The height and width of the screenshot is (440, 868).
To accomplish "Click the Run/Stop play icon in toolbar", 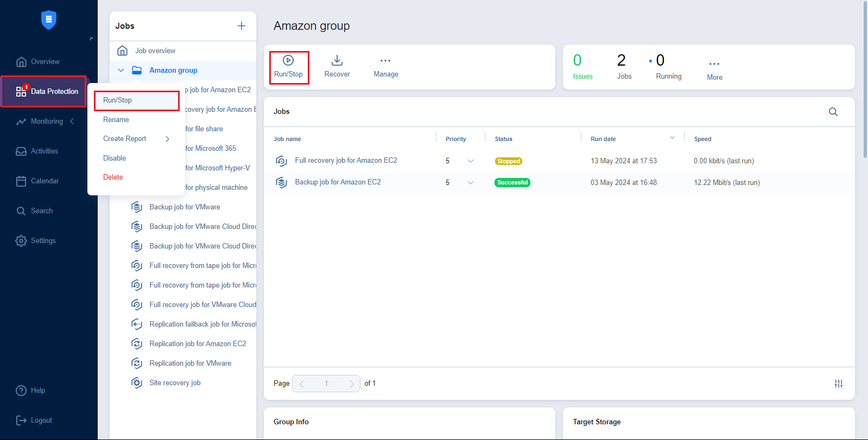I will click(288, 61).
